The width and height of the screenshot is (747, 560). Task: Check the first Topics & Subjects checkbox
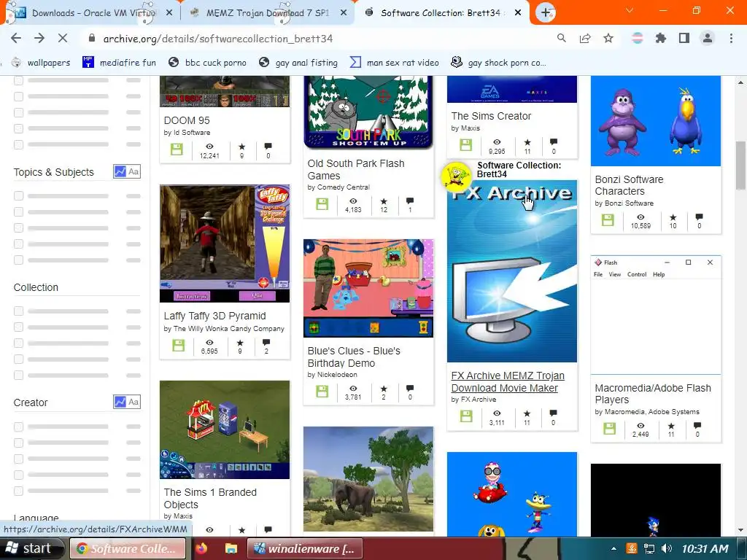[x=18, y=195]
